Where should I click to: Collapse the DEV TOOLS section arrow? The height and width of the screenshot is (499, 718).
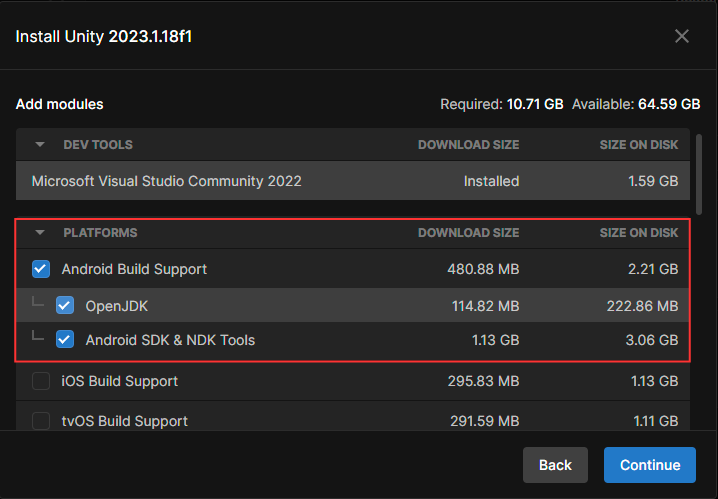point(40,145)
